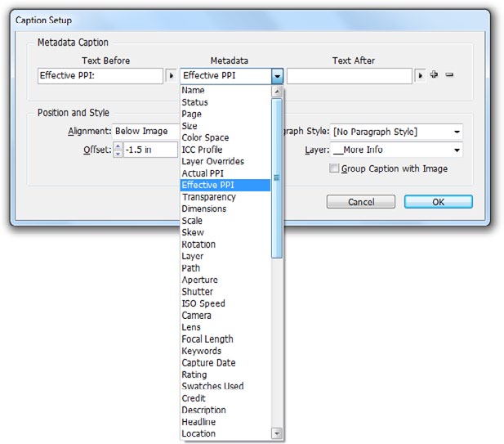504x444 pixels.
Task: Choose Name from the metadata list
Action: (x=225, y=90)
